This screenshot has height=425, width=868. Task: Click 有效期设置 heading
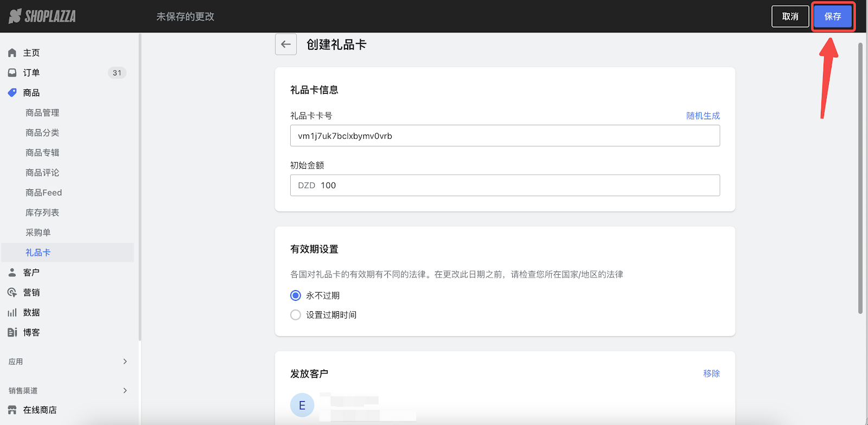(x=314, y=249)
